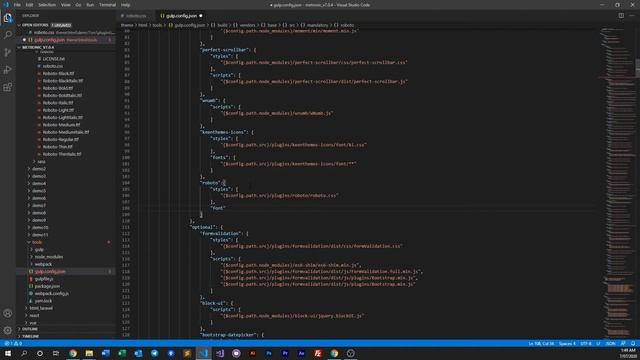Open Roboto-Regular.ttf in the explorer
The width and height of the screenshot is (640, 360).
tap(60, 140)
